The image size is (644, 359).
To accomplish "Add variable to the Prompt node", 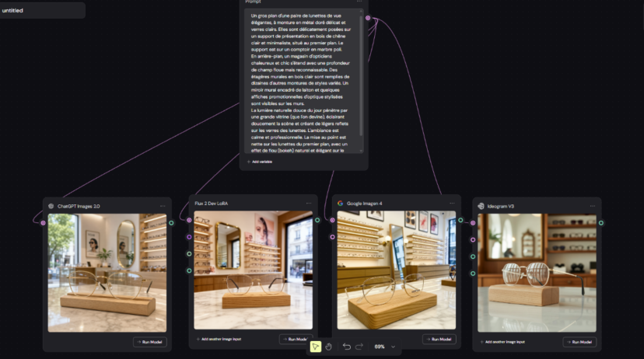I will pos(259,162).
